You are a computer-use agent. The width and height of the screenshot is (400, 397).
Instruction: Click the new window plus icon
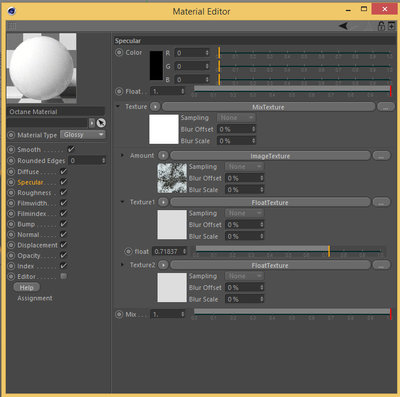pyautogui.click(x=391, y=26)
